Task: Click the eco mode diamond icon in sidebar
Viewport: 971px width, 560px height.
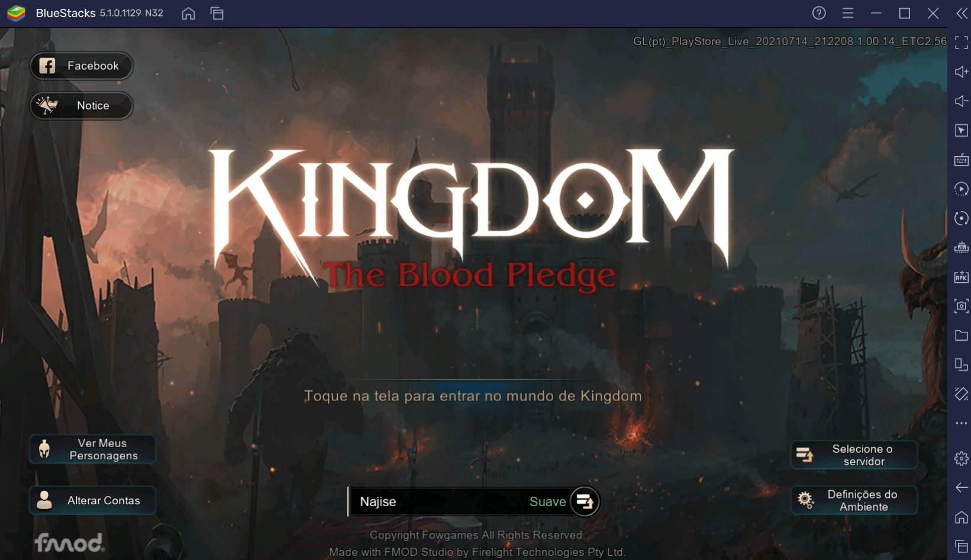Action: (962, 394)
